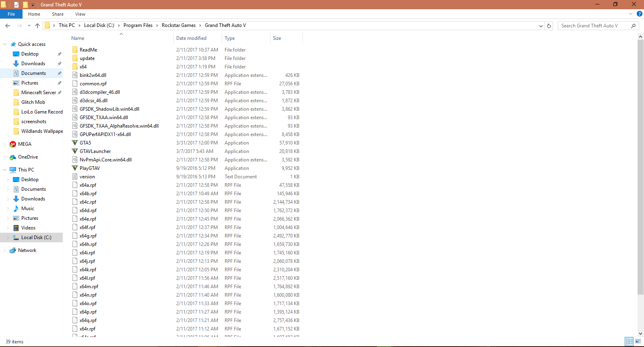Click the New folder quick access toolbar icon
This screenshot has height=347, width=644.
[x=25, y=4]
